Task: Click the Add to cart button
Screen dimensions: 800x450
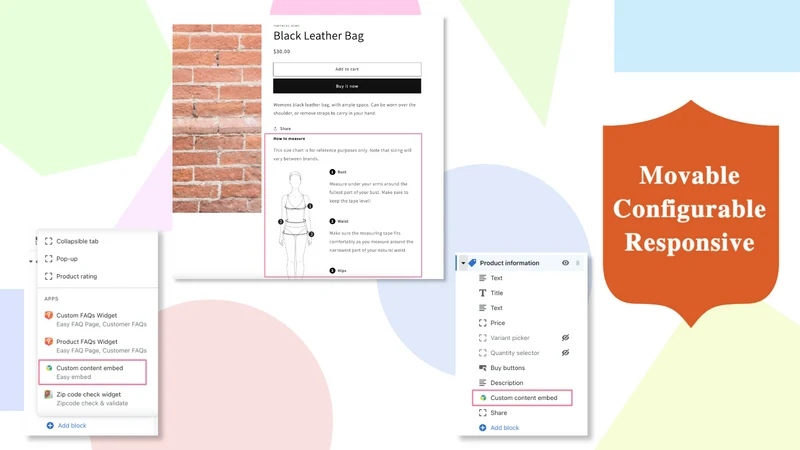Action: point(347,69)
